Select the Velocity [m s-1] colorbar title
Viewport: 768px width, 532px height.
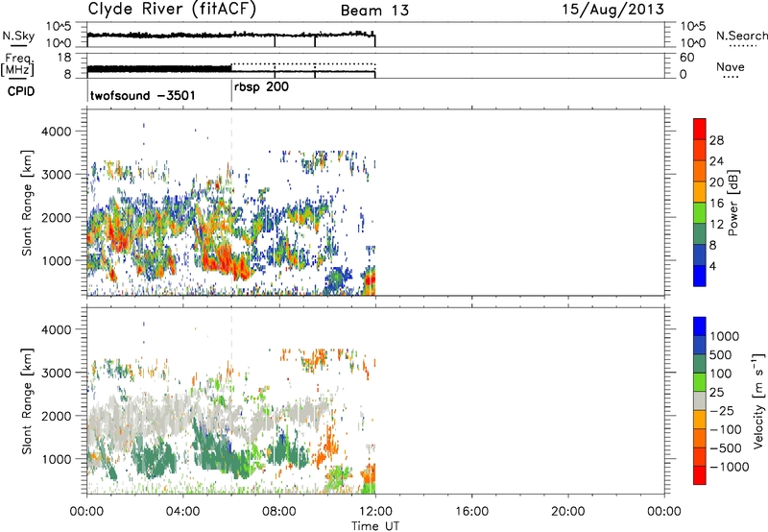(758, 400)
